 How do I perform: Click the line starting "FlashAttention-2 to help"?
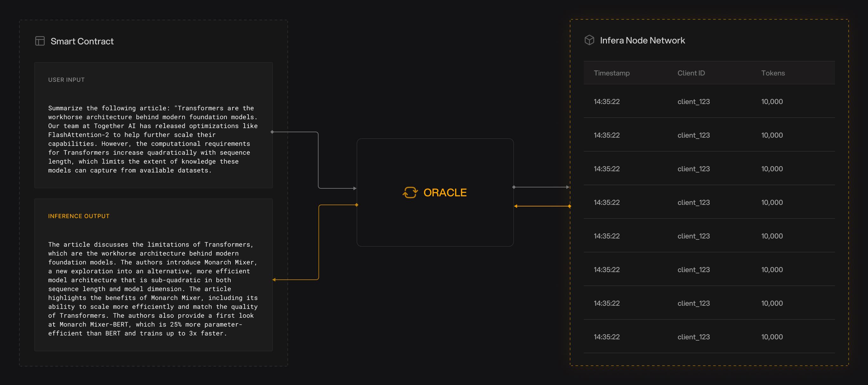[132, 135]
